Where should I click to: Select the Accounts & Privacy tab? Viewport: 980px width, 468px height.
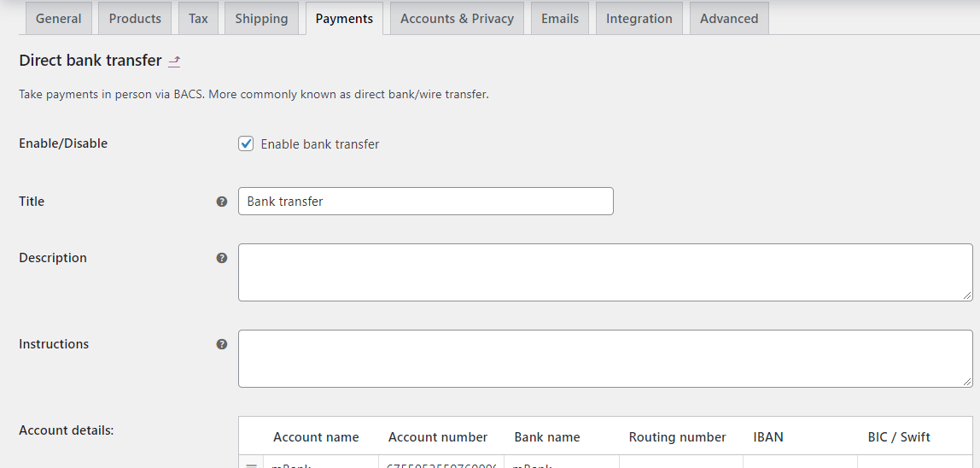[x=457, y=19]
